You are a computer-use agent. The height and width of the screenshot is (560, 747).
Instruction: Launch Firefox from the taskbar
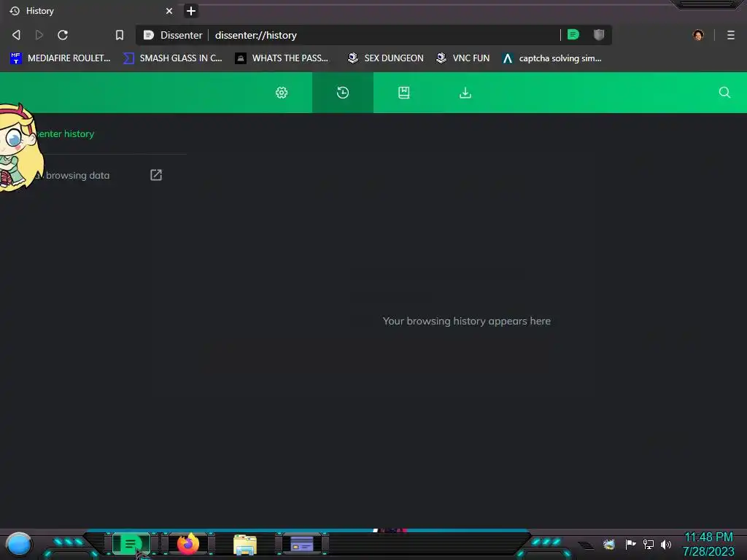click(x=188, y=544)
